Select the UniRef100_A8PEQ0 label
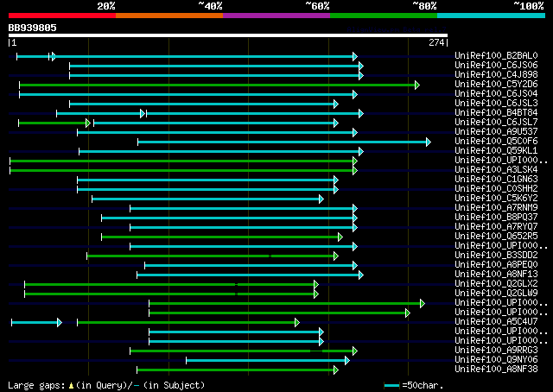 496,265
